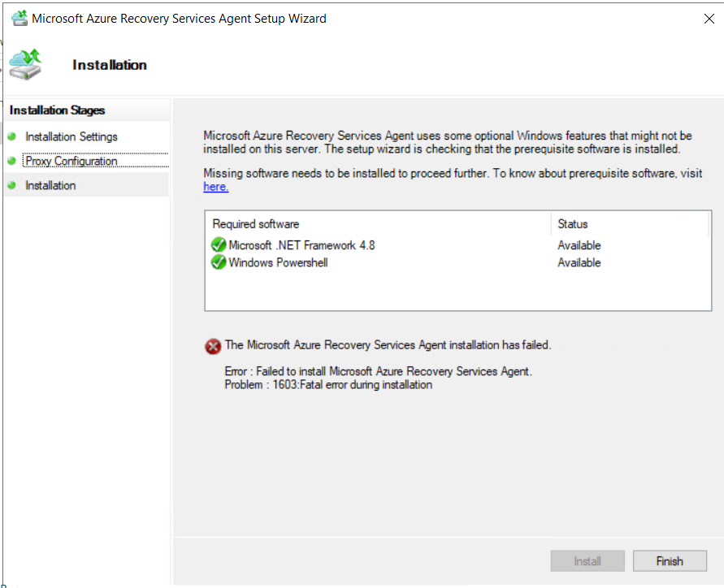Click the large cloud drive header icon
The height and width of the screenshot is (588, 724).
tap(25, 65)
